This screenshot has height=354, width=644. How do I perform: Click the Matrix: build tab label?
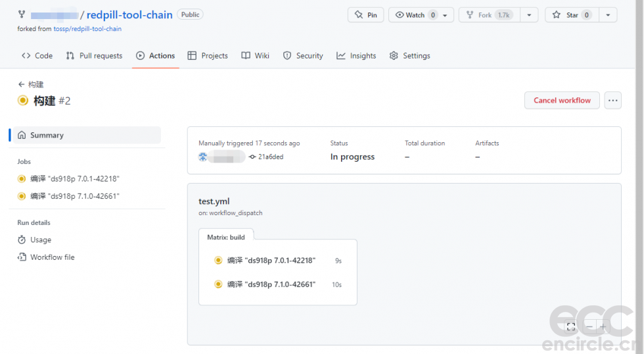pyautogui.click(x=226, y=238)
